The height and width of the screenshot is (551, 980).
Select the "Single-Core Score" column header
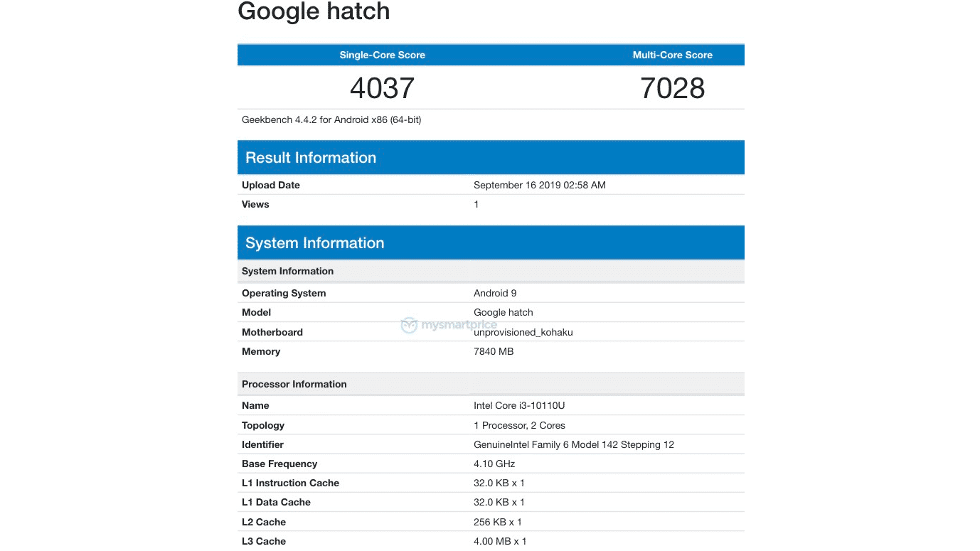(383, 55)
